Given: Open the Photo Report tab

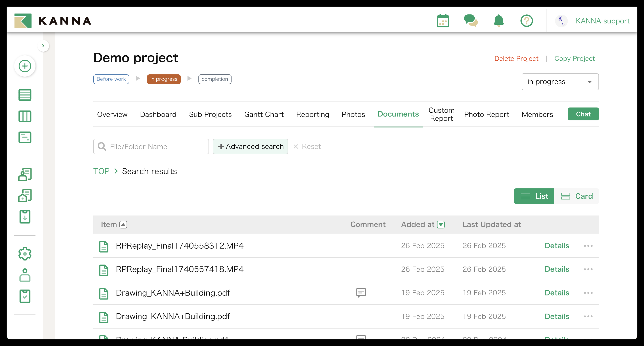Looking at the screenshot, I should click(486, 114).
